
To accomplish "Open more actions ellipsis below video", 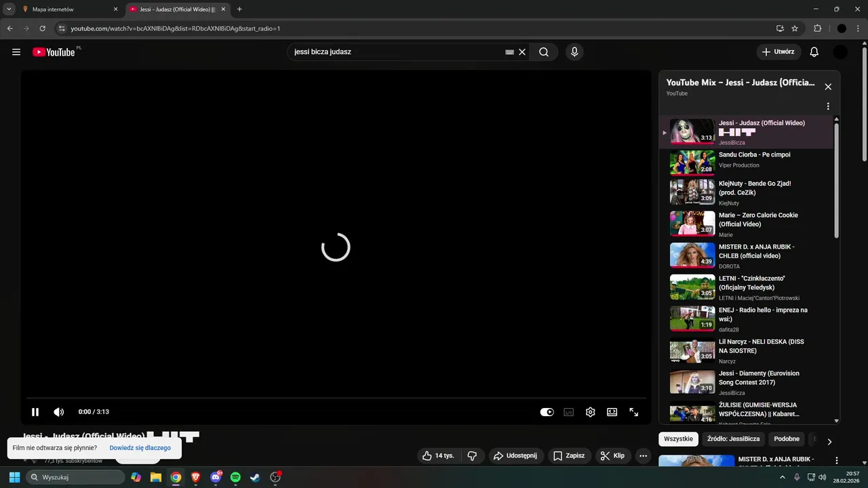I will click(644, 455).
